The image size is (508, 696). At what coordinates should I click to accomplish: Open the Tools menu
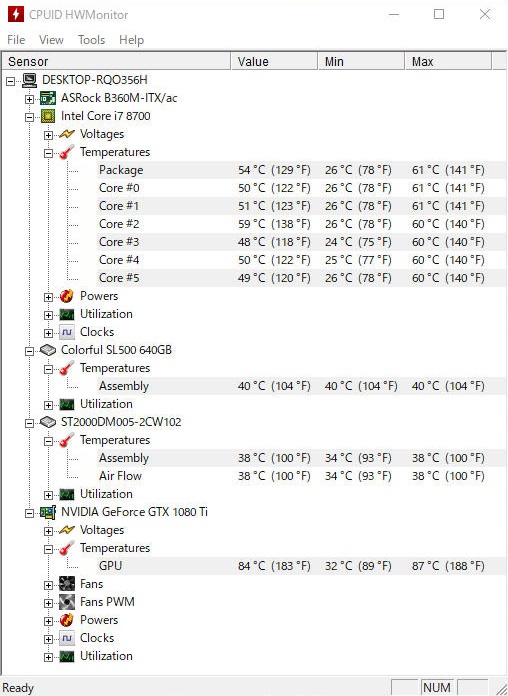[91, 40]
